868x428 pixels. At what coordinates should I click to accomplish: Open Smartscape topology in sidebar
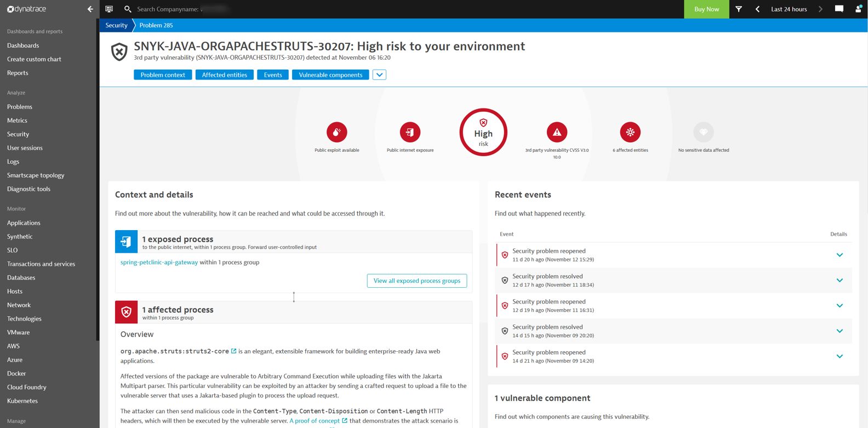tap(36, 175)
